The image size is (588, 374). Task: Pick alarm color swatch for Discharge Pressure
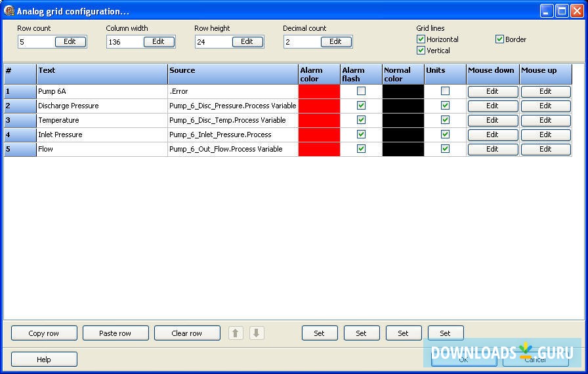pos(319,106)
